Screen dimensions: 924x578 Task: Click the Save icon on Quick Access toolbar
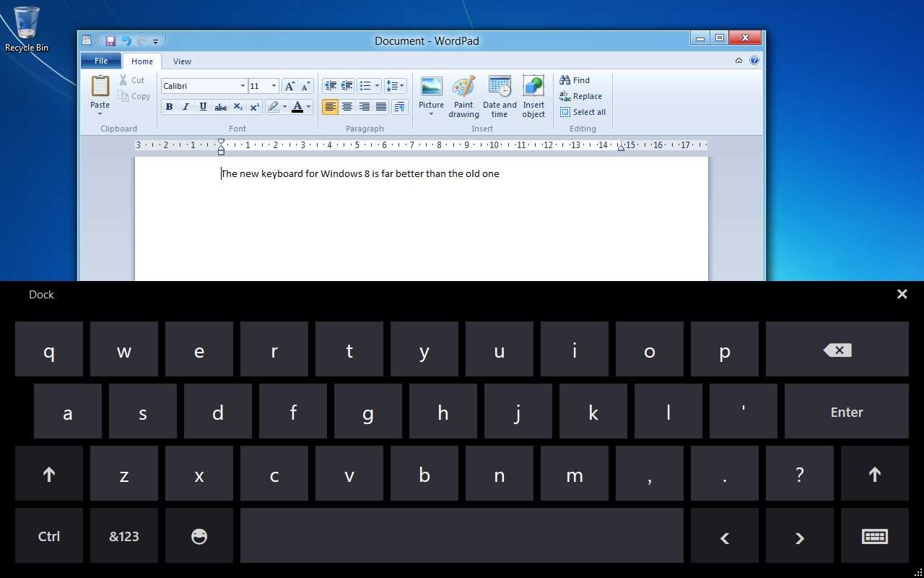(x=110, y=40)
